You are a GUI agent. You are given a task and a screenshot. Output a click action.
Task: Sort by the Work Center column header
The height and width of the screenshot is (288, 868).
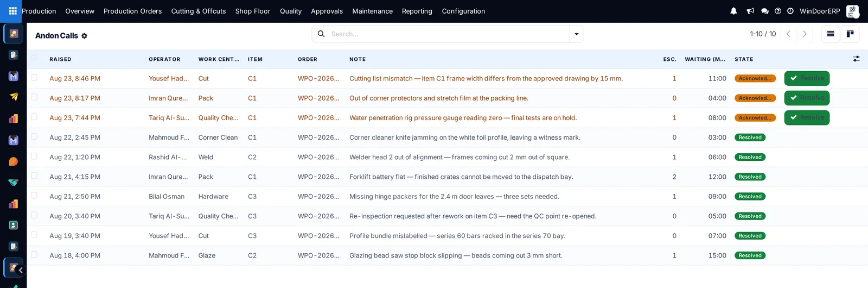click(x=219, y=59)
